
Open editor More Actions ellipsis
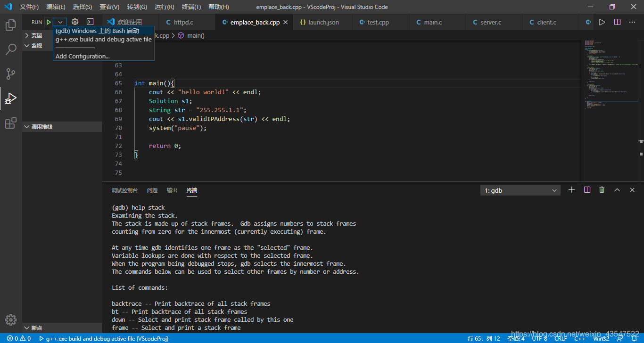click(x=632, y=22)
